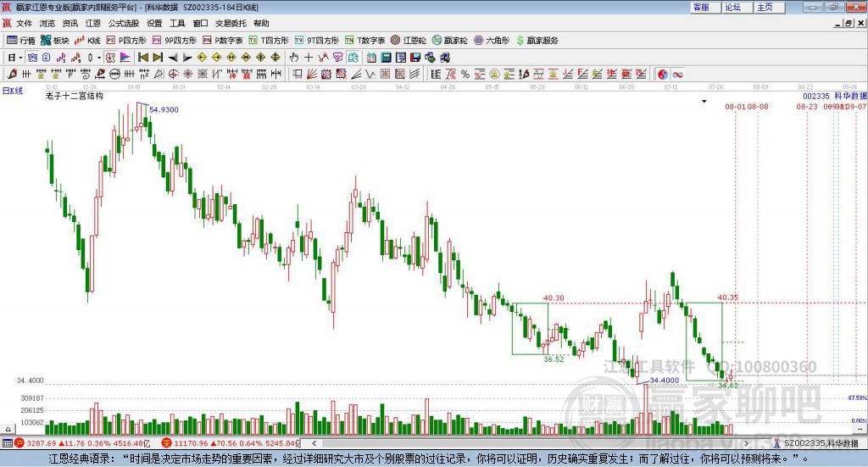Select the hand pan tool
The width and height of the screenshot is (868, 467).
[x=293, y=58]
